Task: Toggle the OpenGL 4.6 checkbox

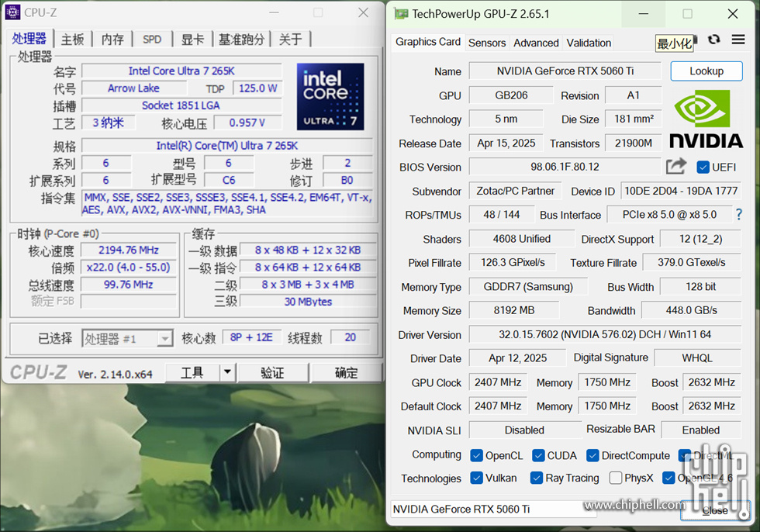Action: coord(668,478)
